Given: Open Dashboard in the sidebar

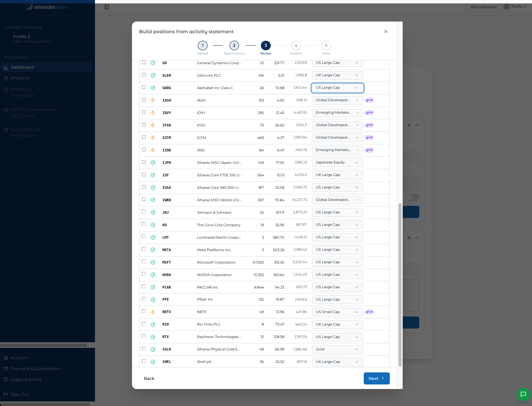Looking at the screenshot, I should pyautogui.click(x=47, y=68).
